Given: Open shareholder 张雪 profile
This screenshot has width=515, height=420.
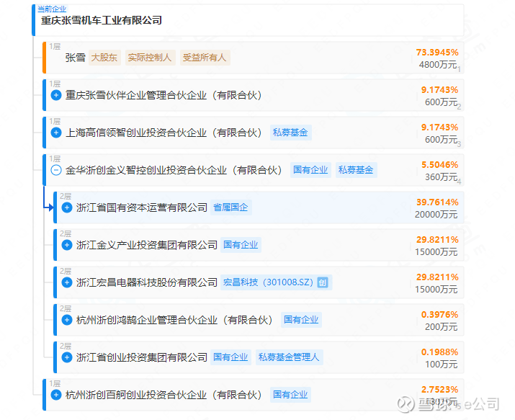Looking at the screenshot, I should click(x=75, y=58).
